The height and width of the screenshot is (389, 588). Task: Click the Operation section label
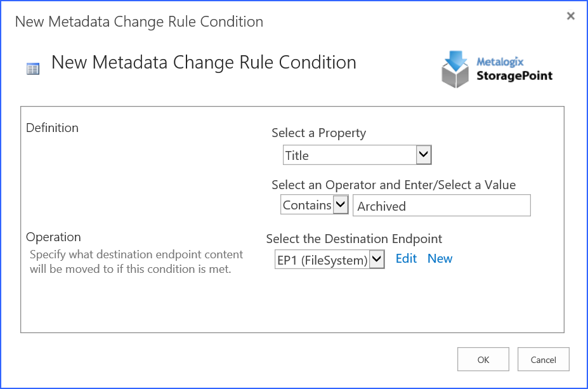pyautogui.click(x=53, y=237)
